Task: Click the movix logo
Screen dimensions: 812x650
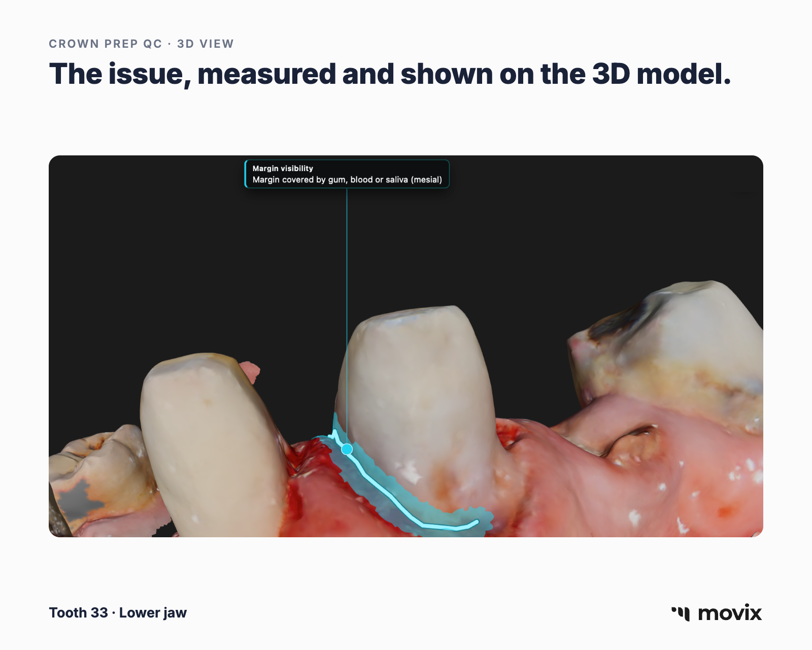Action: 716,613
